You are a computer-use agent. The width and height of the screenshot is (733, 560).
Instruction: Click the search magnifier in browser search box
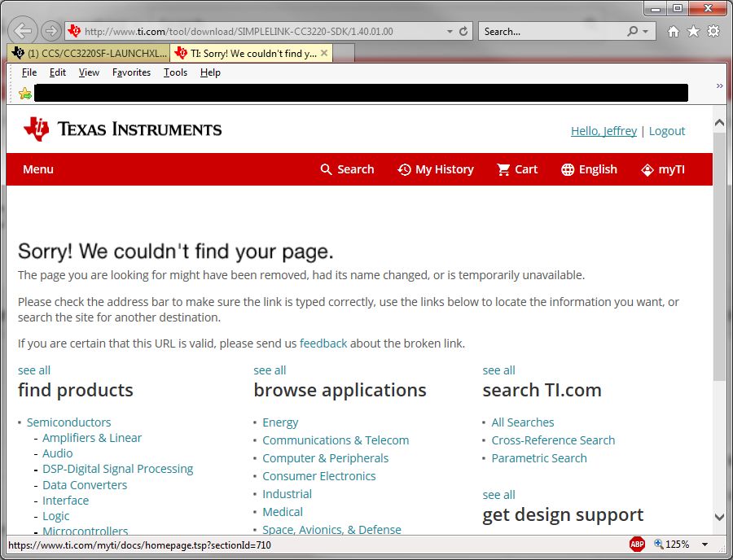pyautogui.click(x=633, y=31)
